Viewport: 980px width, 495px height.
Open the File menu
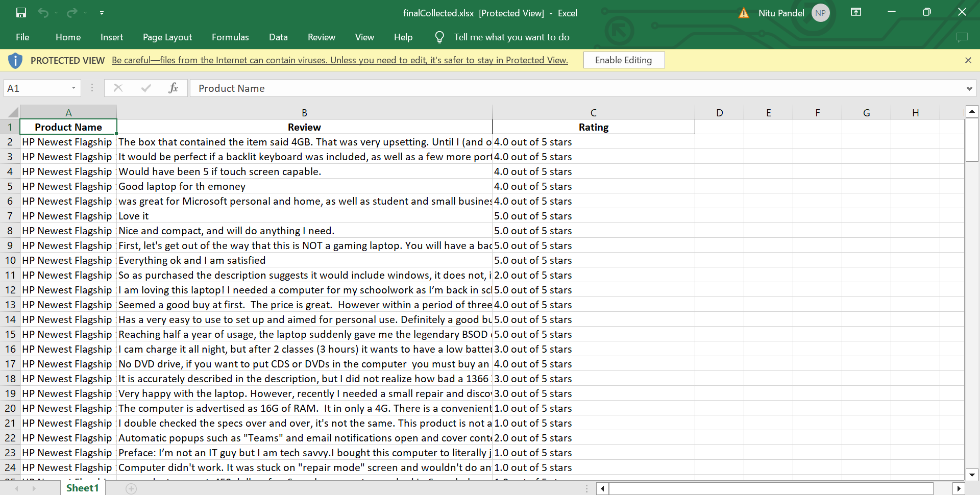[x=22, y=37]
